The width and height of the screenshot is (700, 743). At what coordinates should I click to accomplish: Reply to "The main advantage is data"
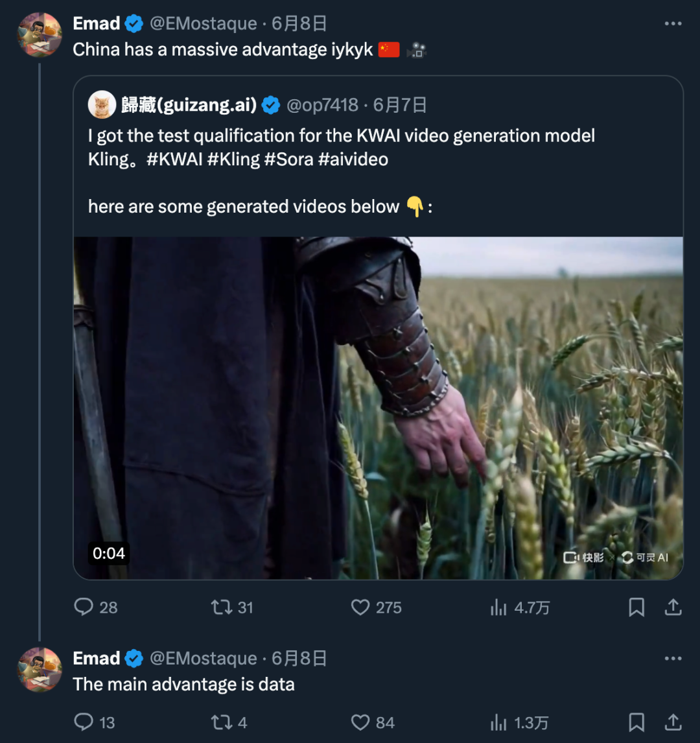[84, 722]
